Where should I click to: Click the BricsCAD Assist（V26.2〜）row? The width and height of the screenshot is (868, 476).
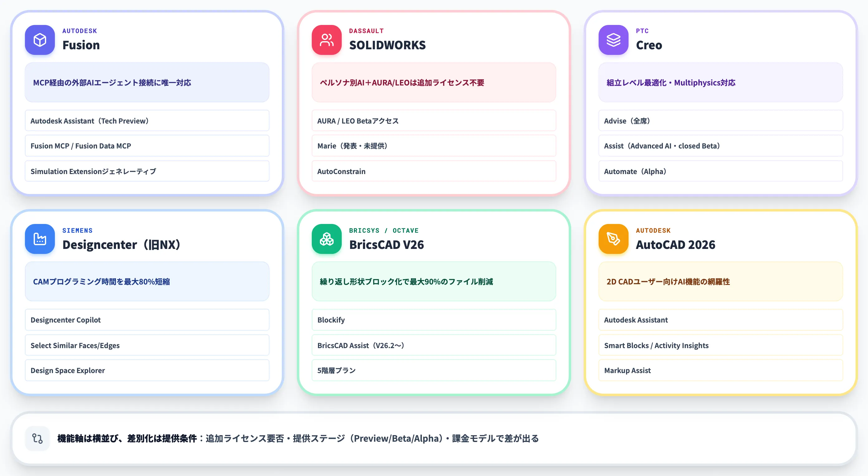click(434, 345)
